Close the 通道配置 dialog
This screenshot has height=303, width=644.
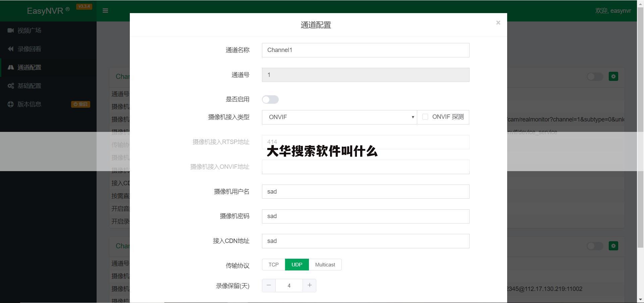pos(498,22)
